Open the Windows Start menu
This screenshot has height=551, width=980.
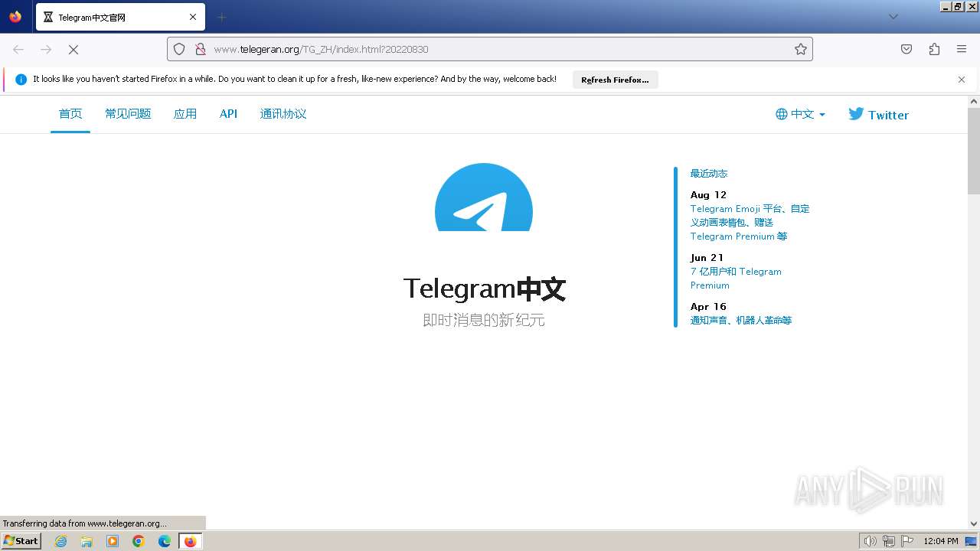click(x=21, y=540)
